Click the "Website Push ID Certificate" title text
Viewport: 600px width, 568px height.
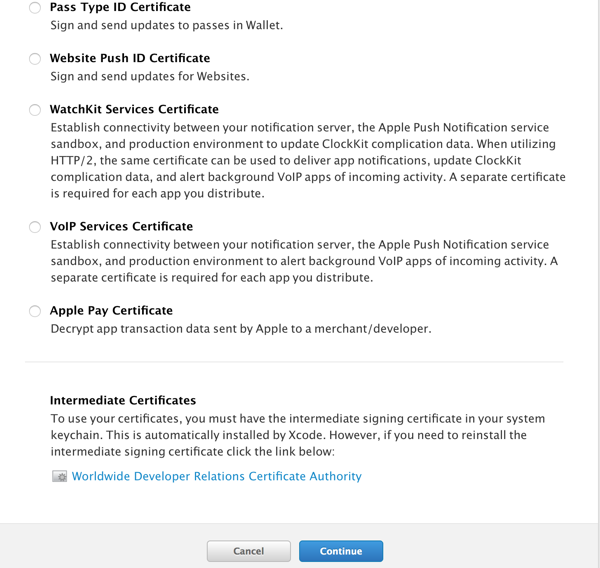click(x=130, y=58)
